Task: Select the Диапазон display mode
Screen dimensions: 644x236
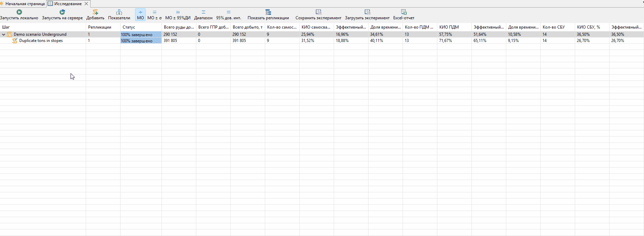Action: click(203, 15)
